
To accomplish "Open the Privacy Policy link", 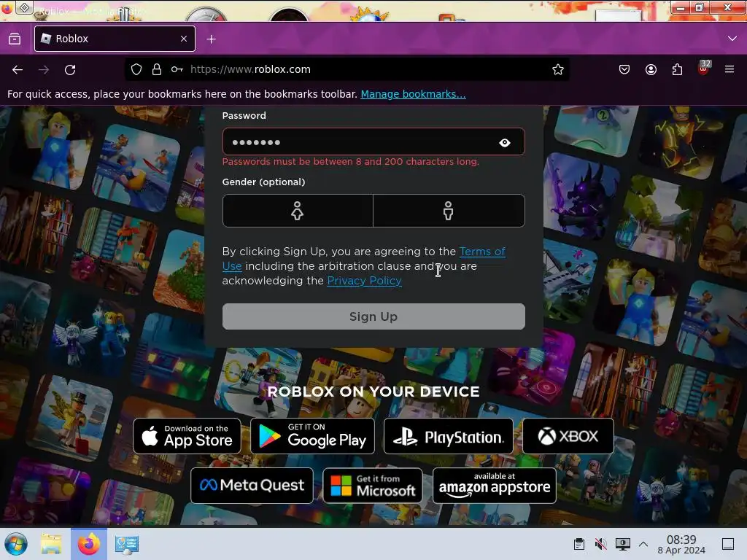I will pos(364,281).
